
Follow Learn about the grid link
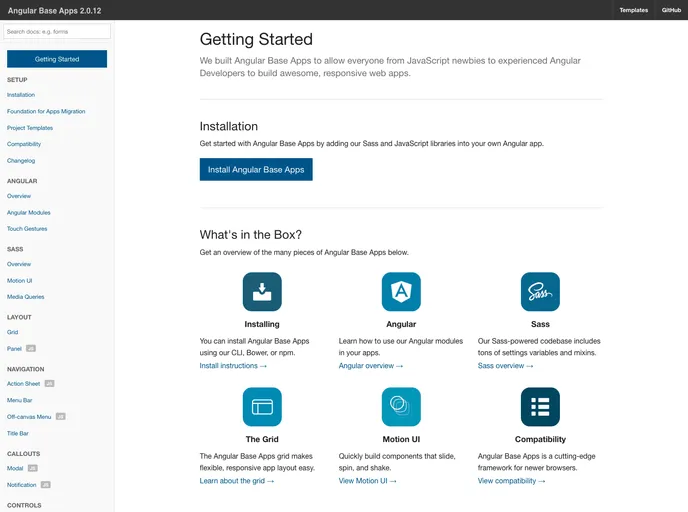click(237, 481)
